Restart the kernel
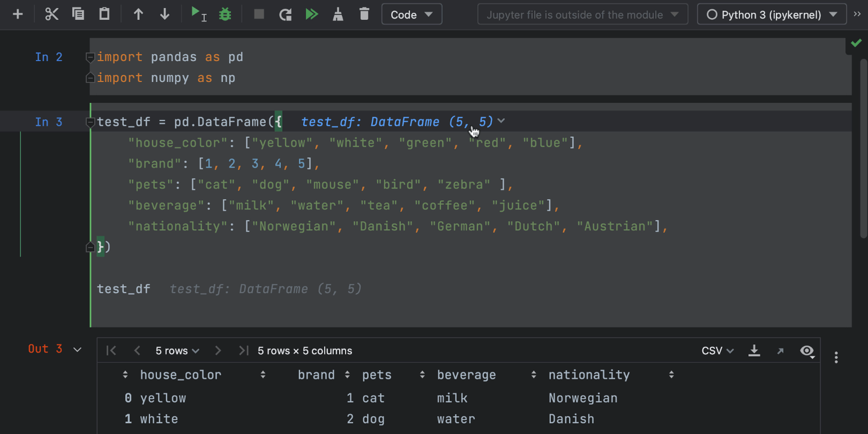The width and height of the screenshot is (868, 434). pyautogui.click(x=285, y=14)
